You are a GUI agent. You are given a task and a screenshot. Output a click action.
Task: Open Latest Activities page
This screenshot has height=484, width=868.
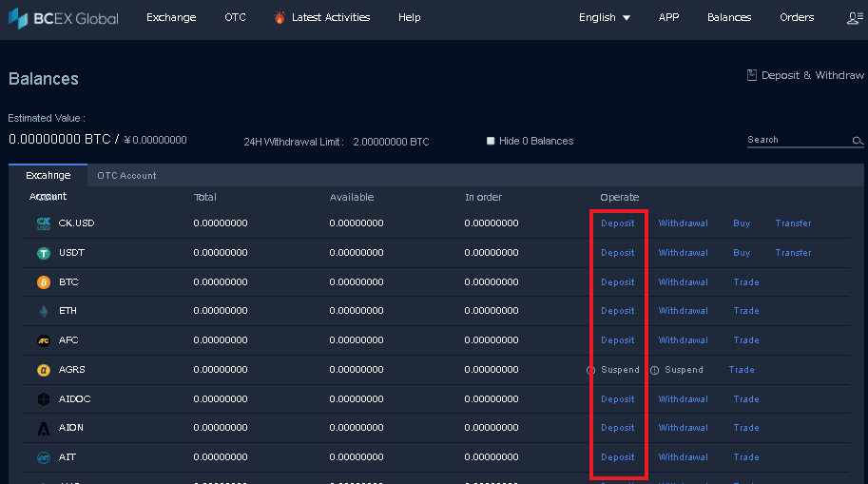tap(331, 18)
